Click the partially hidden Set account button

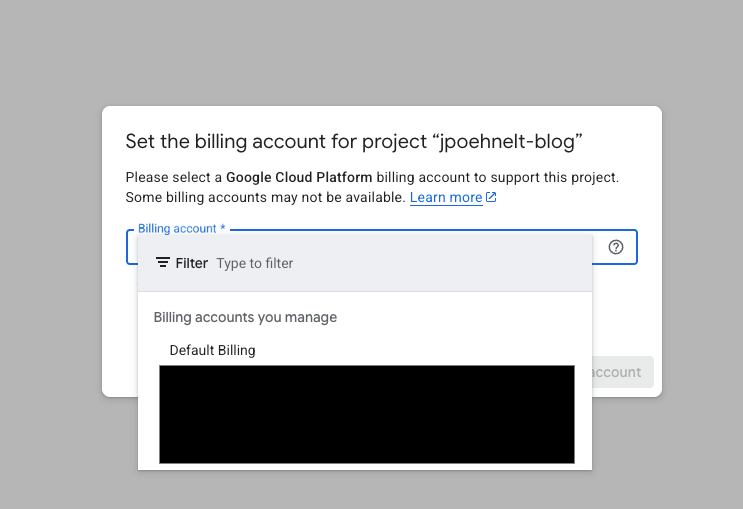[x=622, y=372]
